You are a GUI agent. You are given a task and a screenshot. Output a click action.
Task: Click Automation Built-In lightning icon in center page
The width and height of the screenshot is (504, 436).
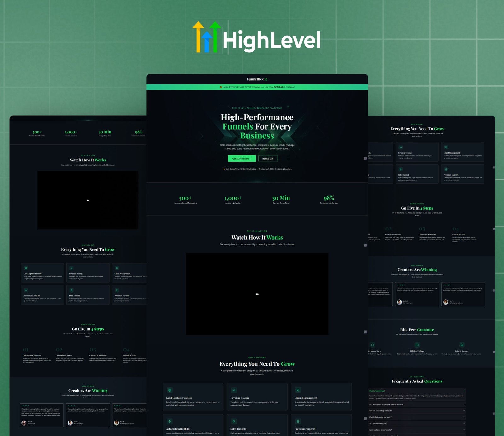click(170, 421)
